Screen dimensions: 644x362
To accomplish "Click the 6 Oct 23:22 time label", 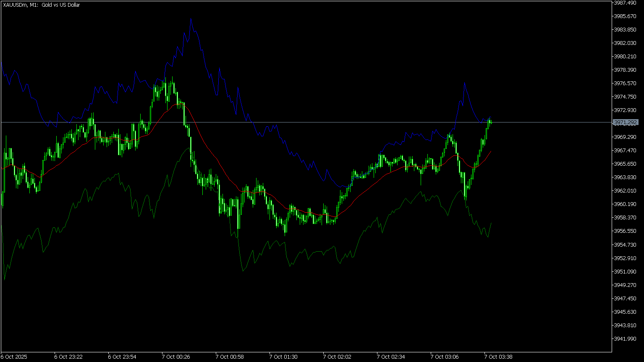I will tap(68, 357).
